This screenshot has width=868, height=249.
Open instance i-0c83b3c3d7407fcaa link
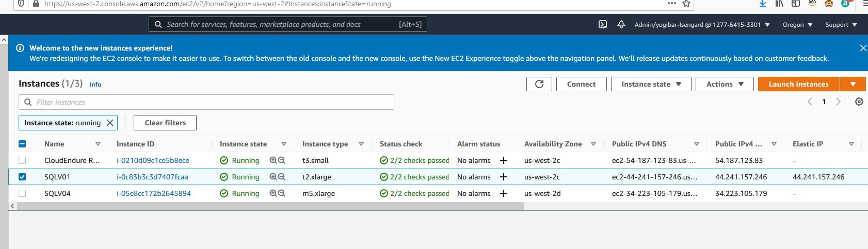152,177
